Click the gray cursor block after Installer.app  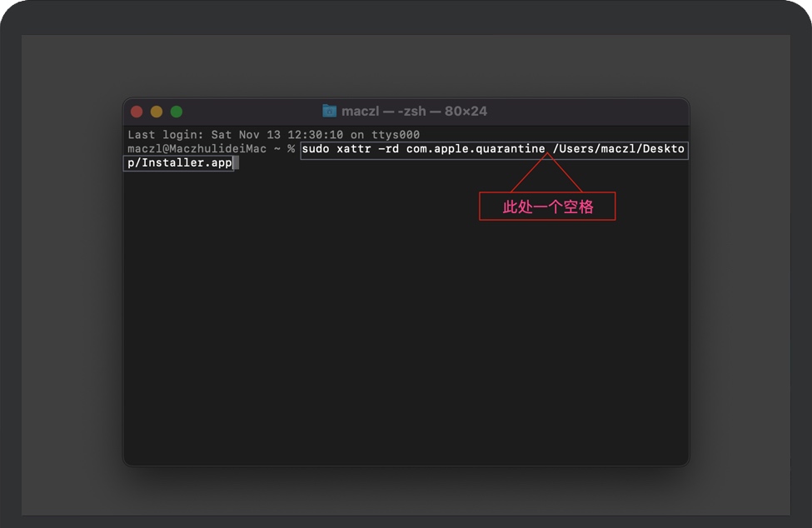coord(237,162)
